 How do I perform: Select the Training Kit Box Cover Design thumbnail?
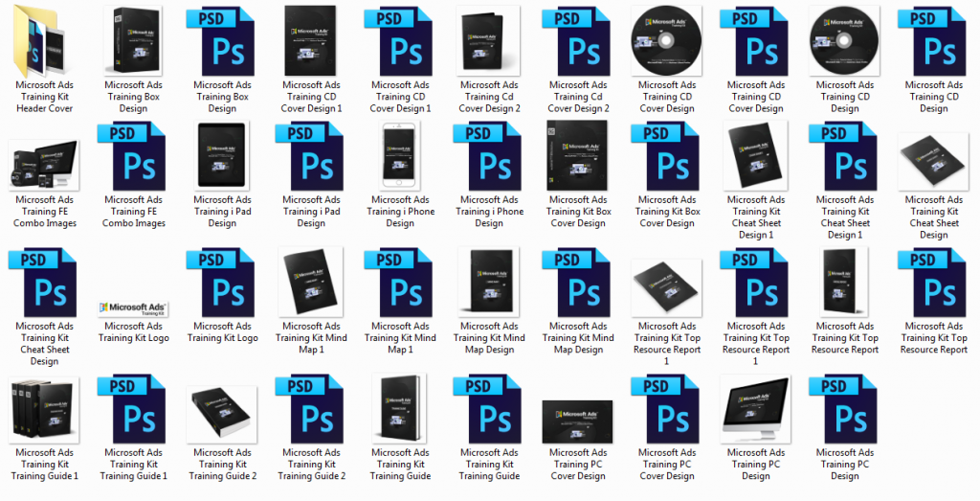click(x=577, y=156)
